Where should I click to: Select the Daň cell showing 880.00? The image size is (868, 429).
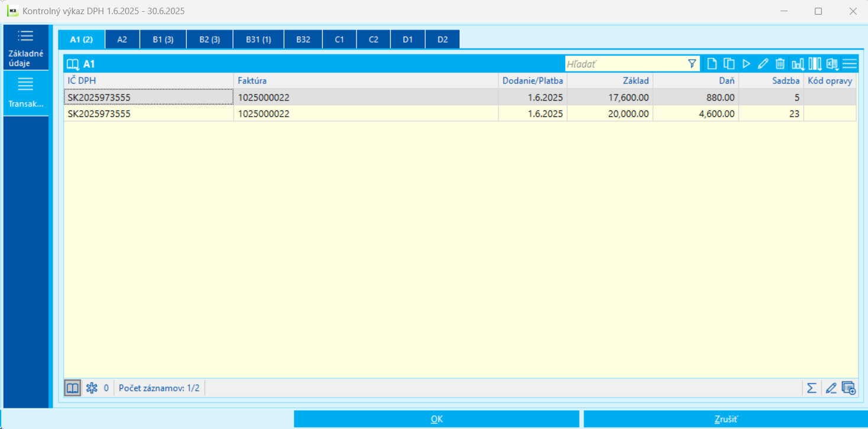(696, 97)
